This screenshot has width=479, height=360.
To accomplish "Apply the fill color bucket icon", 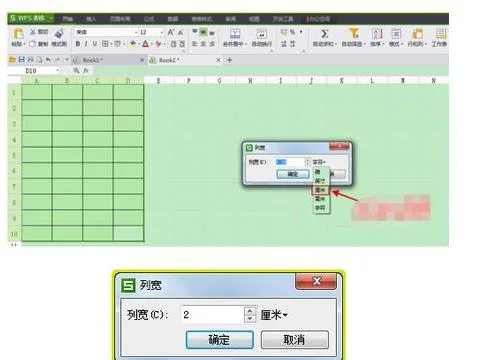I will click(133, 44).
